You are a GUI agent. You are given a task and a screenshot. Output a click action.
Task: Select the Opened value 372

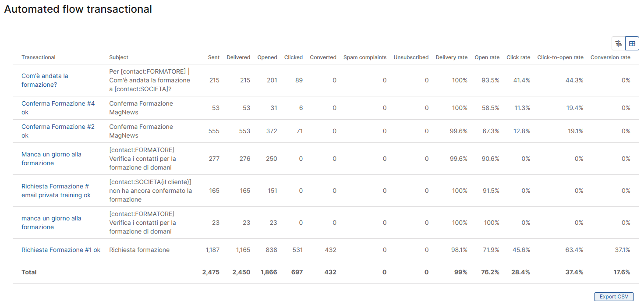272,131
